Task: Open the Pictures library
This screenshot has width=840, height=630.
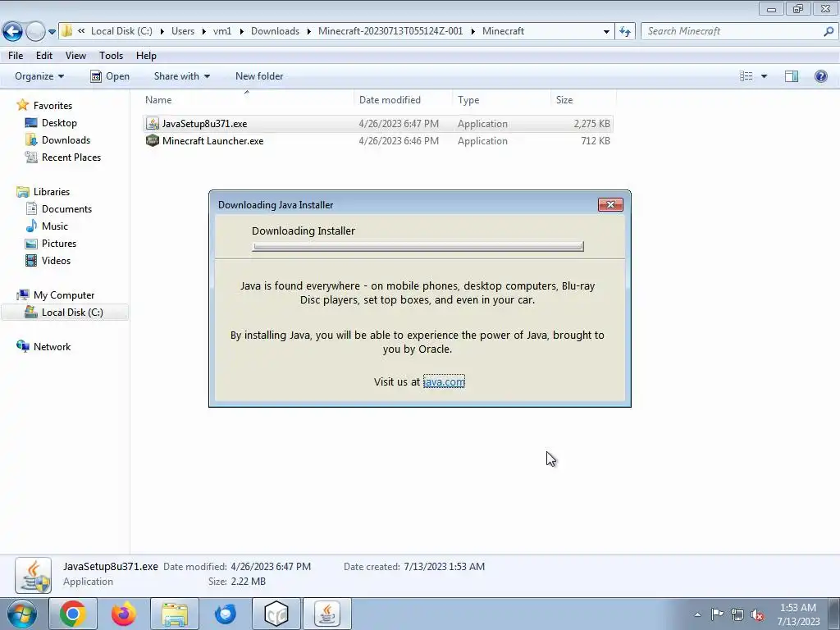Action: [59, 243]
